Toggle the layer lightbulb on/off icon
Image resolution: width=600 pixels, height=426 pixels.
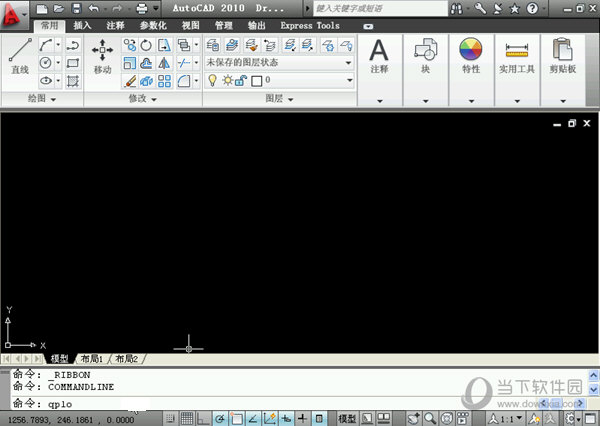(x=212, y=79)
